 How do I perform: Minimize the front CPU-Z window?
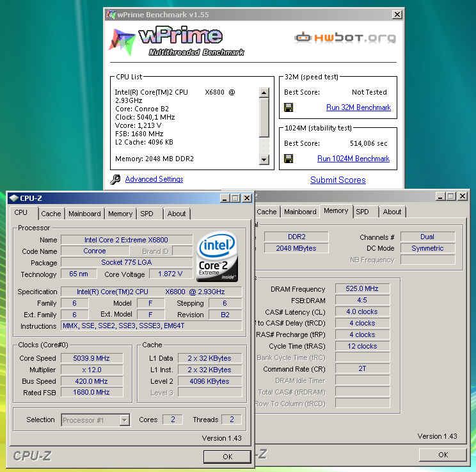click(225, 198)
